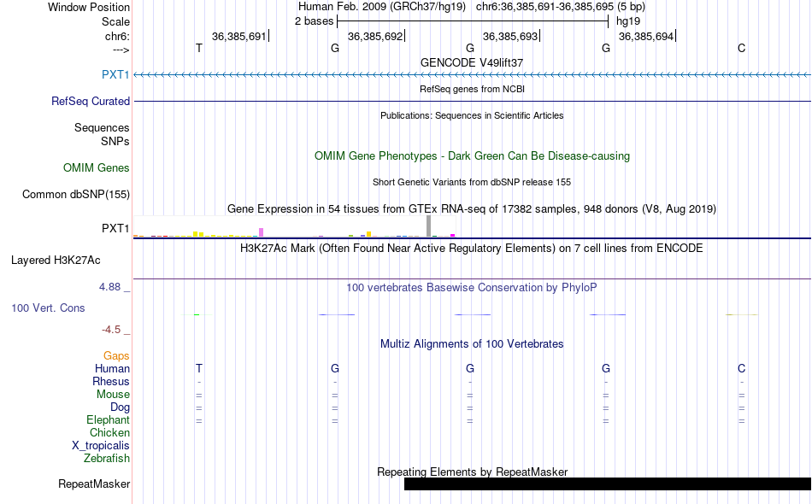The width and height of the screenshot is (812, 504).
Task: Click the GTEx Gene Expression track title
Action: tap(472, 208)
